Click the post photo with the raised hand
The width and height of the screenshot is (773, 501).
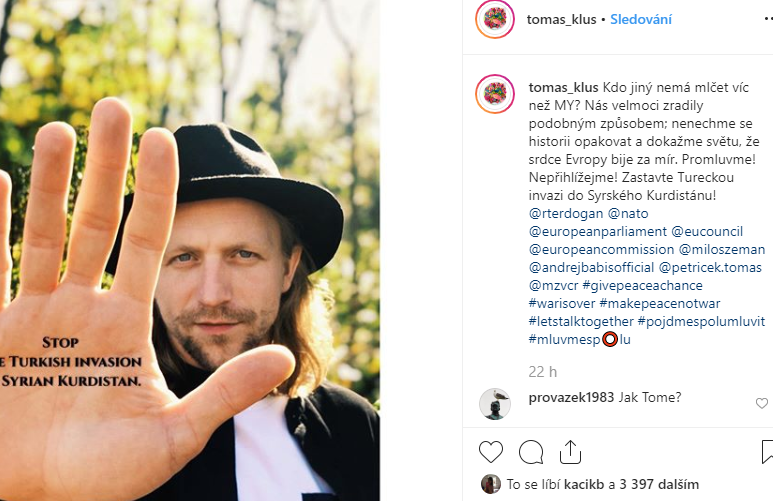(190, 250)
